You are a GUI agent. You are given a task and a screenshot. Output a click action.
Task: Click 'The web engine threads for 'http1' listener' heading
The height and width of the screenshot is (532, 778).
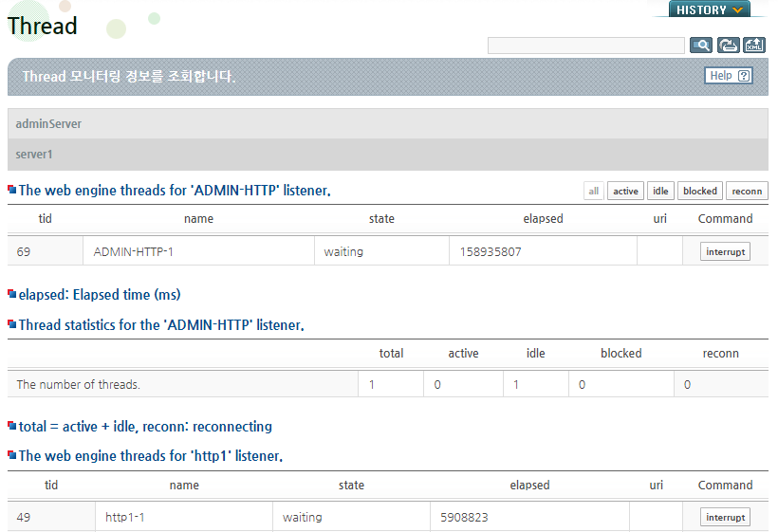pyautogui.click(x=150, y=455)
